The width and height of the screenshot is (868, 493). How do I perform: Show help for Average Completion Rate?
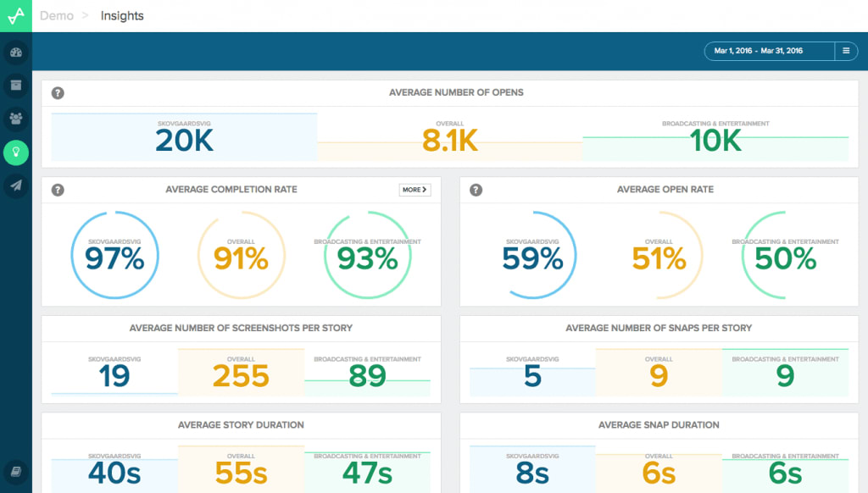pos(58,190)
